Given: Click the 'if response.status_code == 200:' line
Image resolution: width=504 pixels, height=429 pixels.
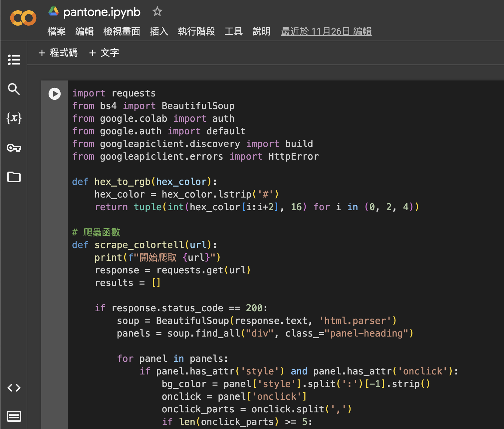Looking at the screenshot, I should [x=181, y=308].
